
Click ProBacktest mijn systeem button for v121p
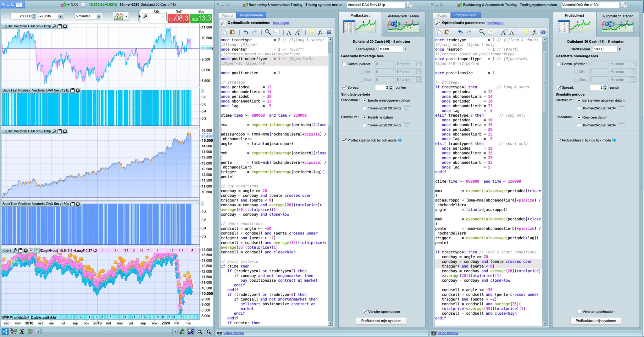[x=381, y=321]
